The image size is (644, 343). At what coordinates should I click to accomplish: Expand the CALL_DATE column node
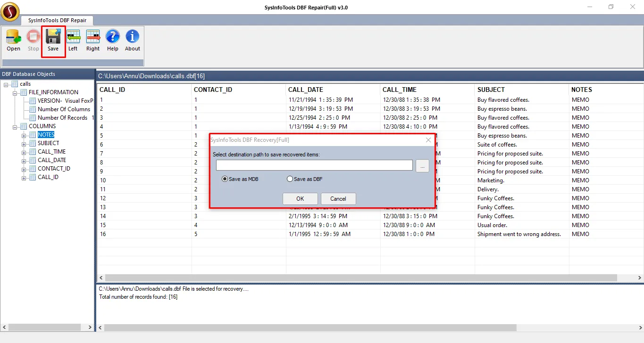(x=24, y=161)
